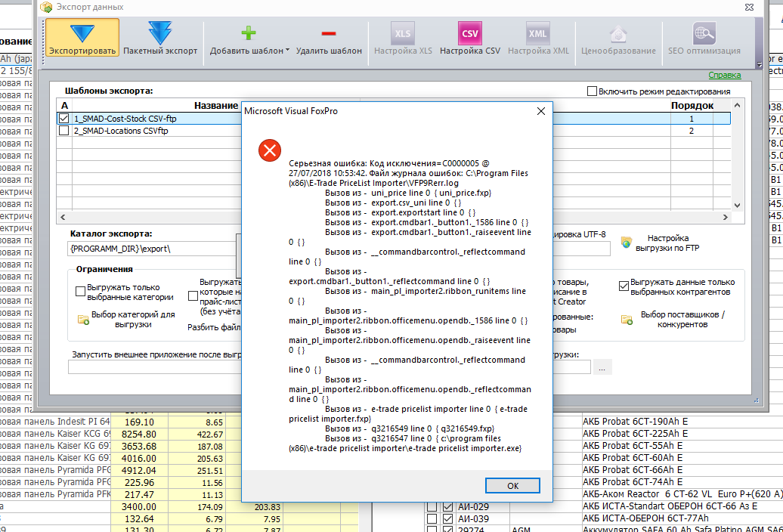The width and height of the screenshot is (783, 532).
Task: Click the external application input field
Action: pos(155,367)
